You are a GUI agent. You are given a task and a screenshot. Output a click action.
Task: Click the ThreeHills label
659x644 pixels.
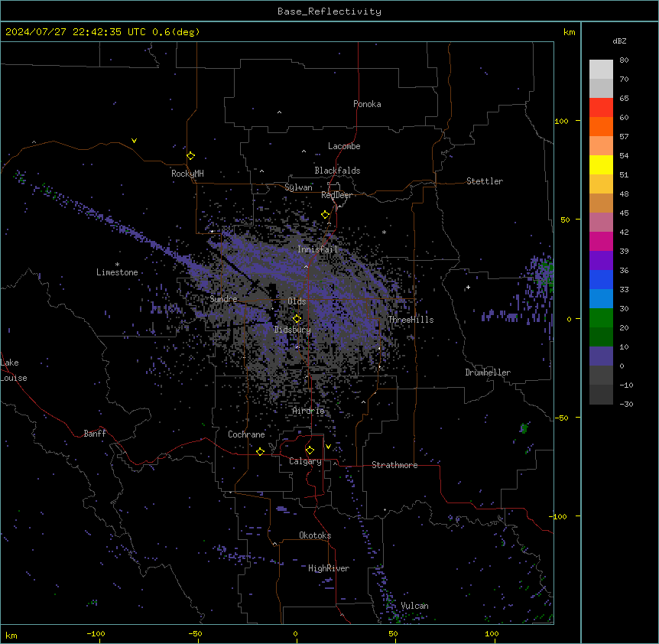[411, 320]
